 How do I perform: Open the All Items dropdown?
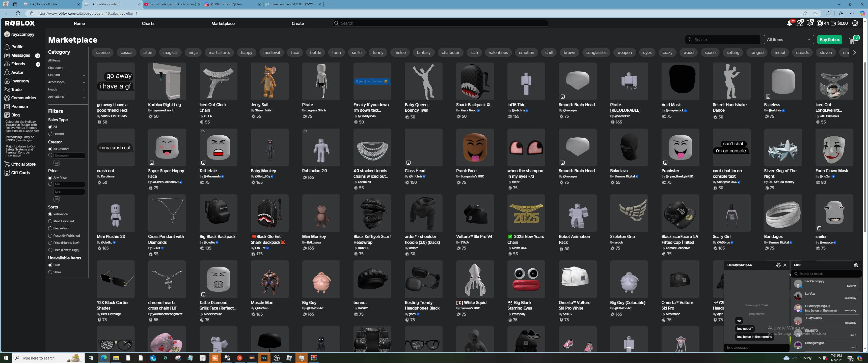point(788,40)
